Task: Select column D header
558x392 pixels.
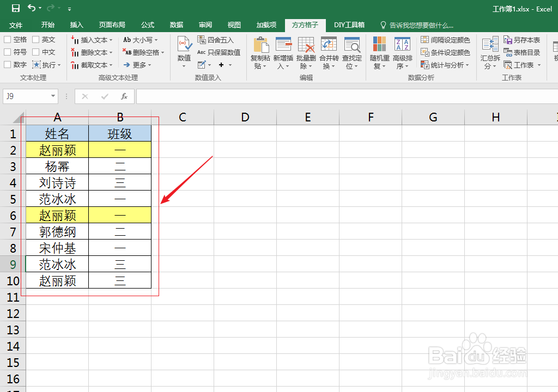Action: pos(245,117)
